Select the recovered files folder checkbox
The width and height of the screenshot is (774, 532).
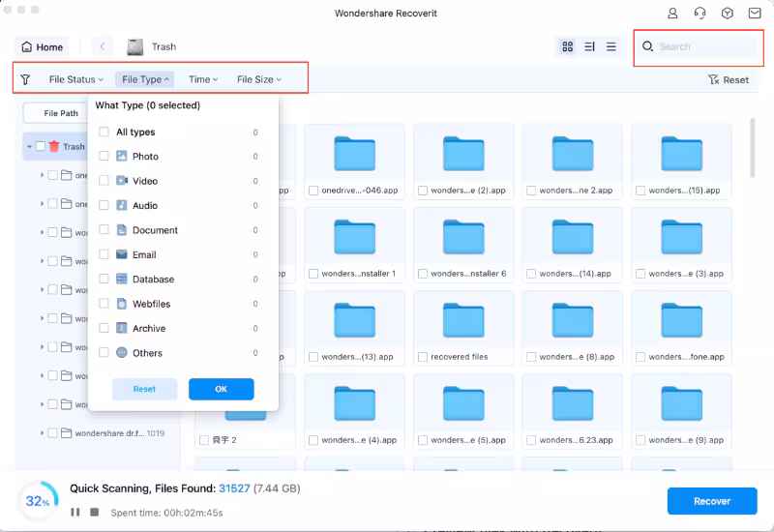tap(423, 357)
